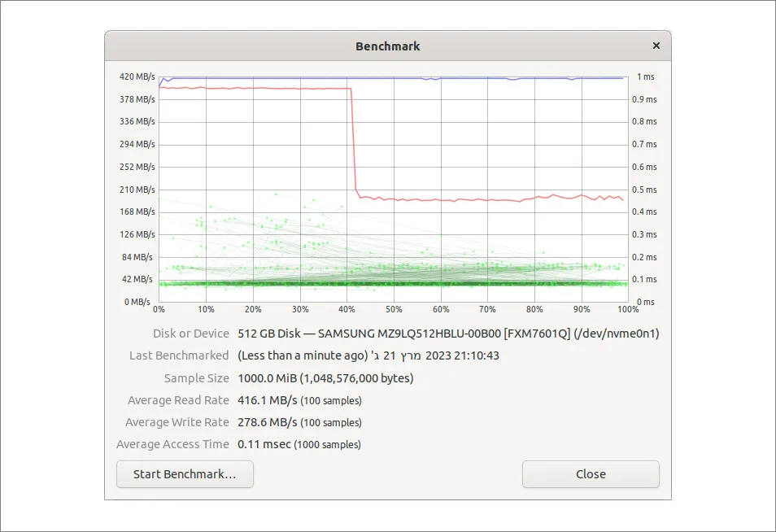This screenshot has height=532, width=776.
Task: Click the 0.5 ms right axis label
Action: pos(646,190)
